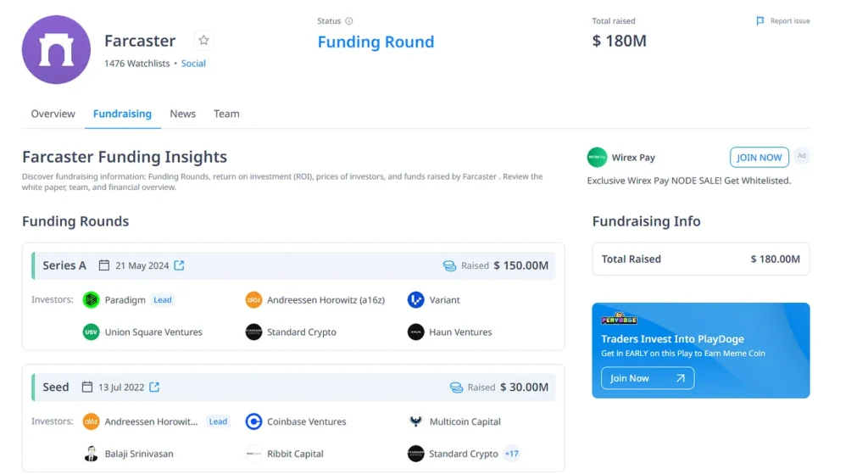Toggle the watchlist star next to Farcaster
Viewport: 868px width, 474px height.
[203, 41]
